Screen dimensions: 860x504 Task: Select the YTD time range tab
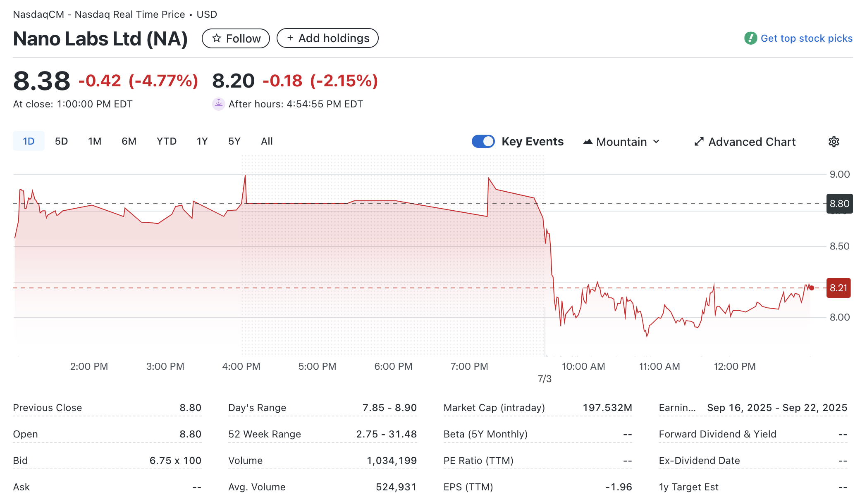[166, 141]
